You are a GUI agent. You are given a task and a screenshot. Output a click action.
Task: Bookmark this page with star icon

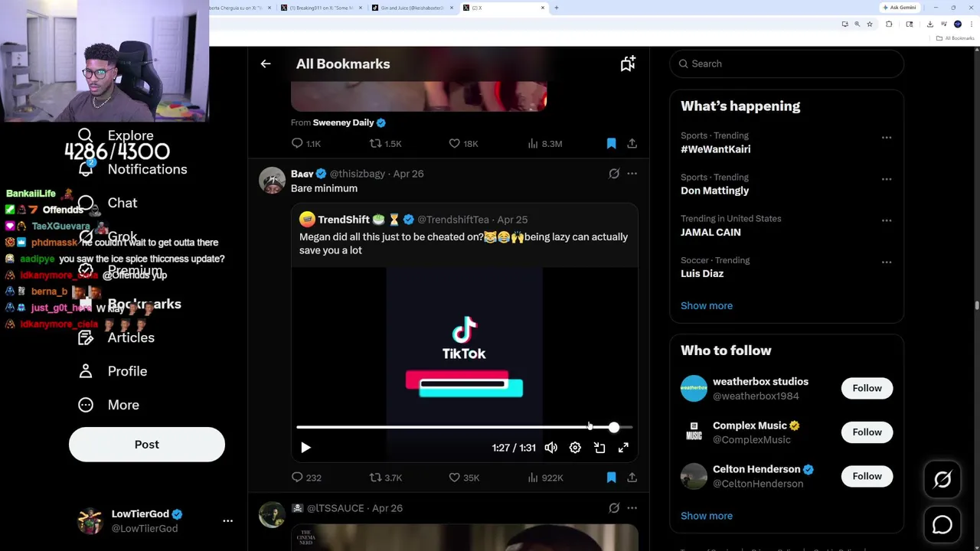pos(870,24)
